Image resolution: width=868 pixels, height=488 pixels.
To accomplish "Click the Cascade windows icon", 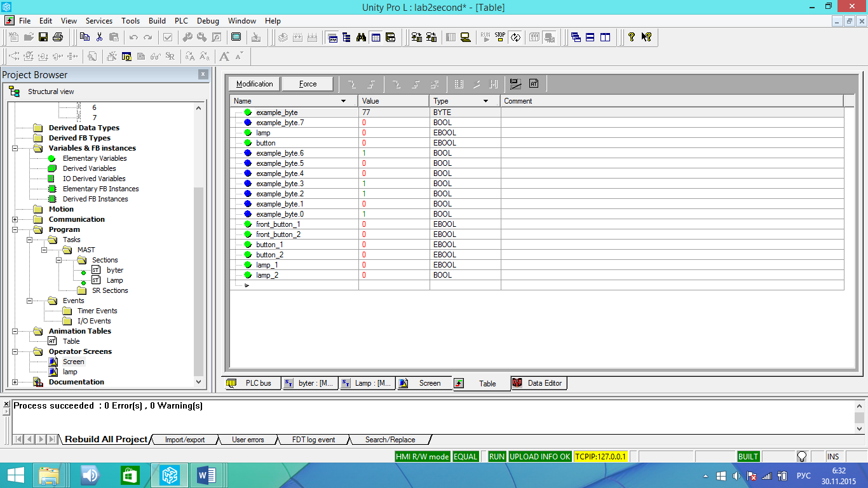I will coord(576,37).
